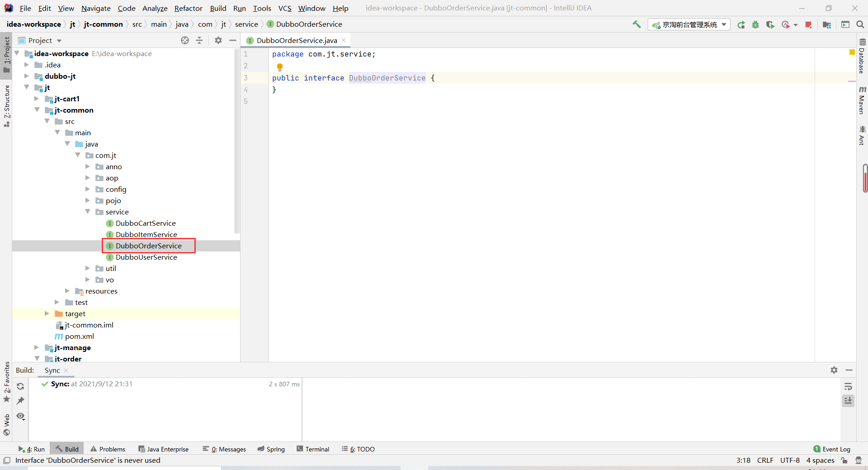868x470 pixels.
Task: Open the Structure tool window
Action: [x=6, y=105]
